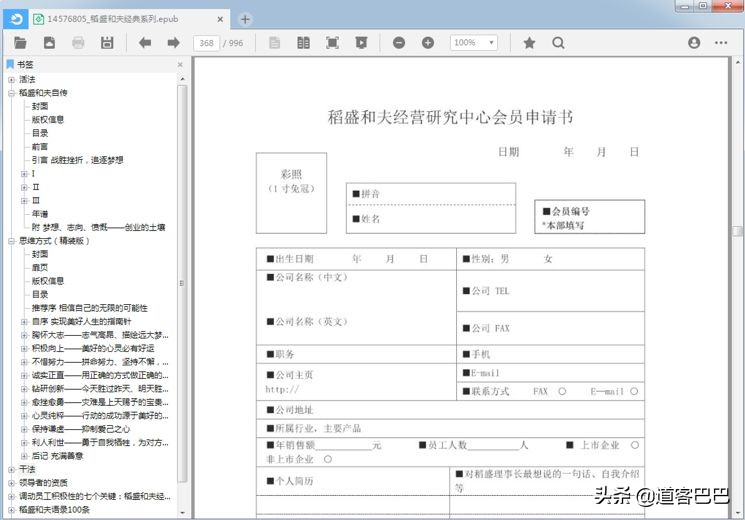Select E-mail contact radio button
The image size is (745, 520).
coord(634,391)
